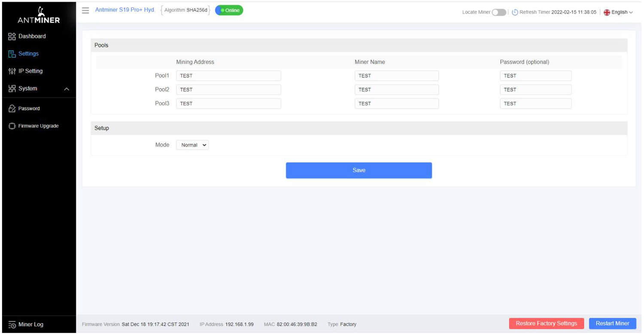
Task: Click Restart Miner
Action: (612, 323)
